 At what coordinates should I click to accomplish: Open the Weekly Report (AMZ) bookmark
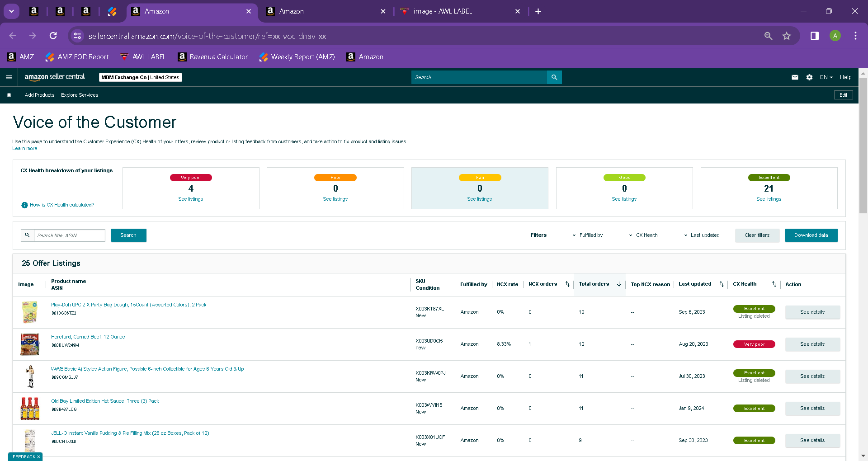297,57
